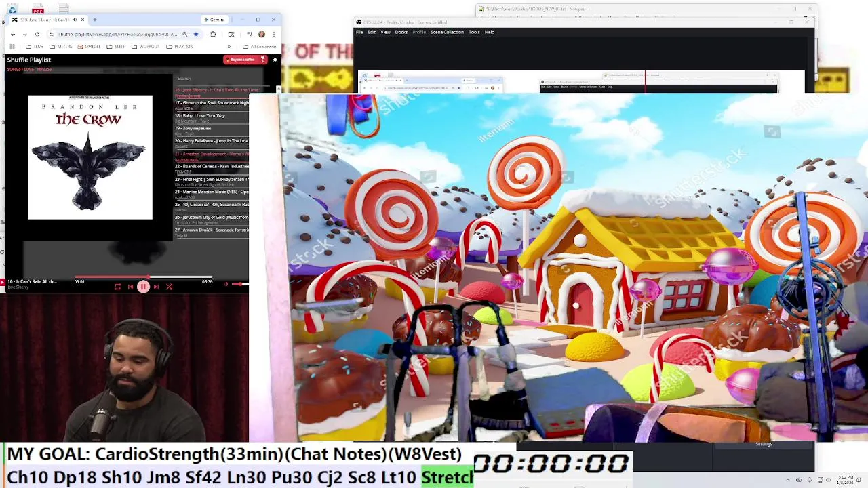Mute the player volume speaker icon
The width and height of the screenshot is (868, 488).
[x=226, y=284]
